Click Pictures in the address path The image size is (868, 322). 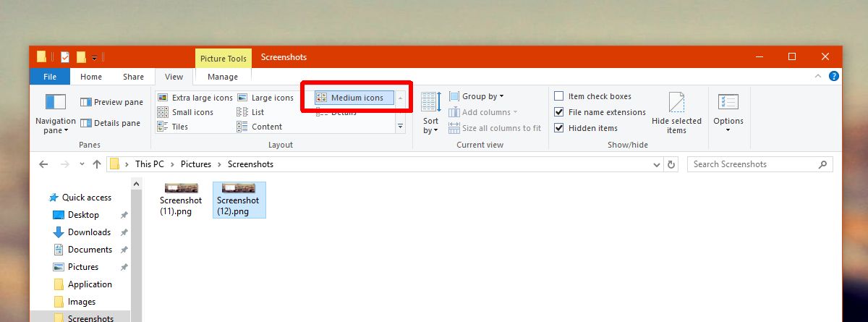point(196,164)
